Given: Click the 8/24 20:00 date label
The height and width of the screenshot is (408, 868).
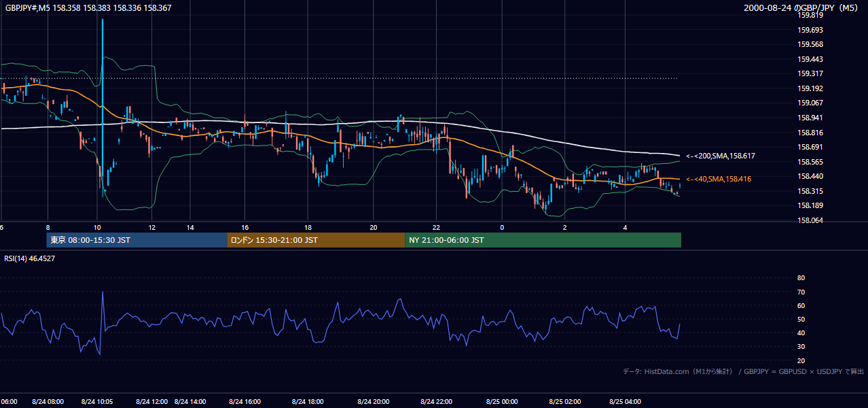Looking at the screenshot, I should click(374, 402).
